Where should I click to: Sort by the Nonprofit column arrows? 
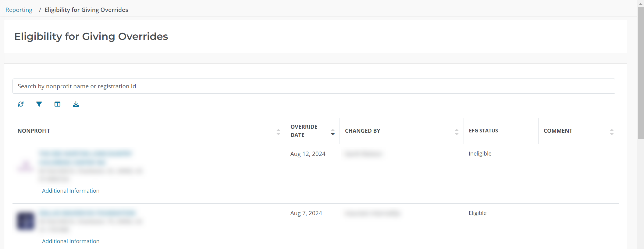(x=278, y=132)
